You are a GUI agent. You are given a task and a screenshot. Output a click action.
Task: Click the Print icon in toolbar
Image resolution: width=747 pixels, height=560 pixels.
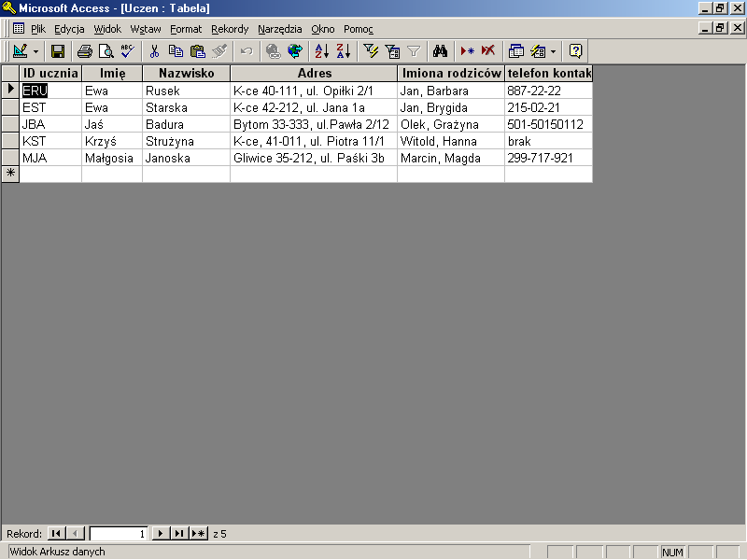click(85, 51)
